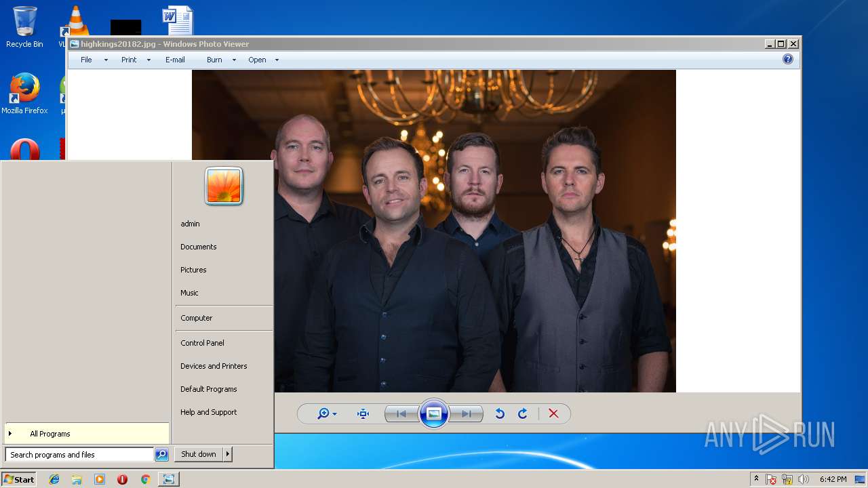Screen dimensions: 868x488
Task: Click the Show desktop tray icon
Action: tap(861, 479)
